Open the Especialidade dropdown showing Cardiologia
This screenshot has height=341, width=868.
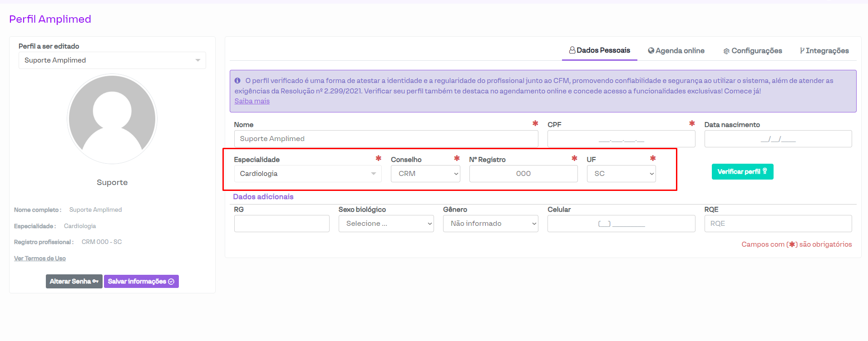307,174
